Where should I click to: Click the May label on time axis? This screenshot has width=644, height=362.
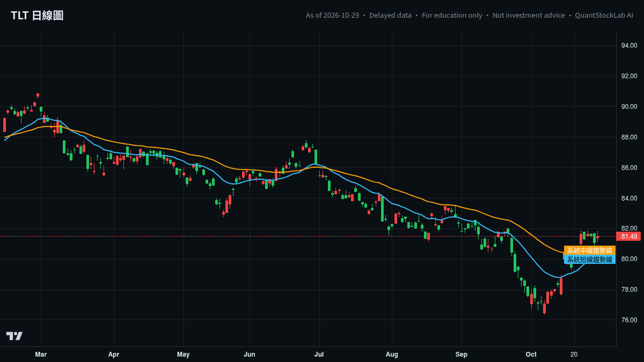click(x=184, y=354)
